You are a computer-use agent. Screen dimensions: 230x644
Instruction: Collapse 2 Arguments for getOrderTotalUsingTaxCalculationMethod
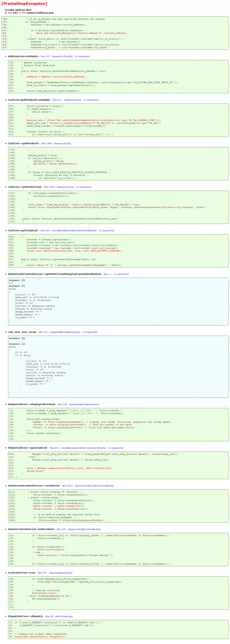(x=121, y=274)
